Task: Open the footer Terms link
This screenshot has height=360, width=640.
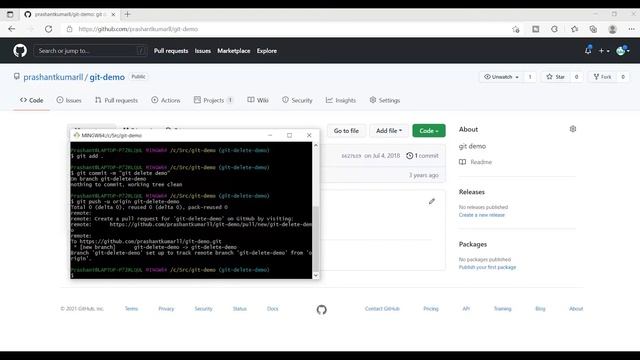Action: pos(131,309)
